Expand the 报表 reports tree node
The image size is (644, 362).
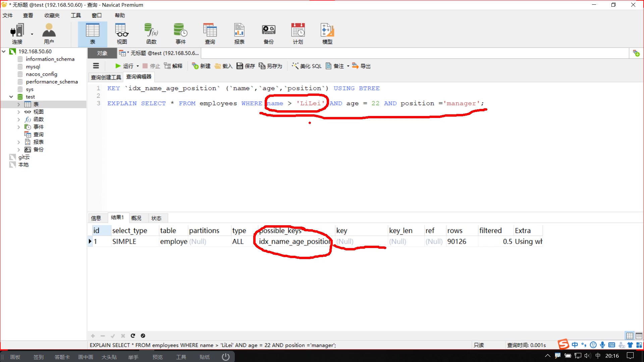coord(19,142)
